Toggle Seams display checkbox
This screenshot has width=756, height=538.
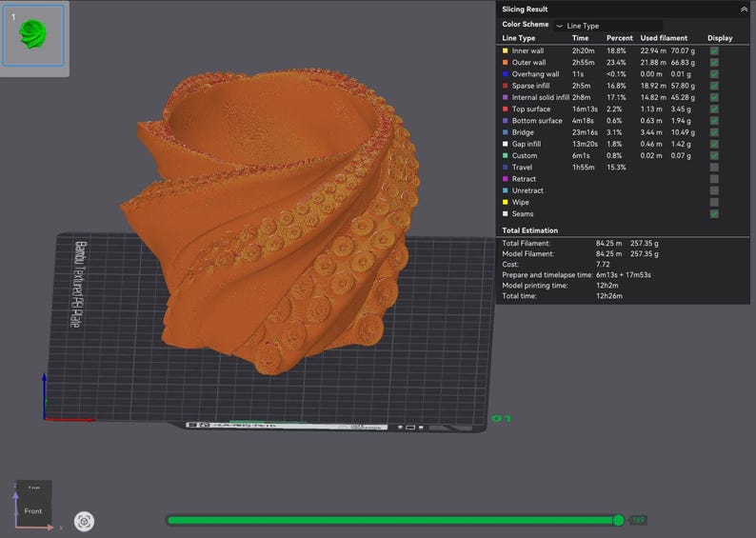pyautogui.click(x=714, y=213)
